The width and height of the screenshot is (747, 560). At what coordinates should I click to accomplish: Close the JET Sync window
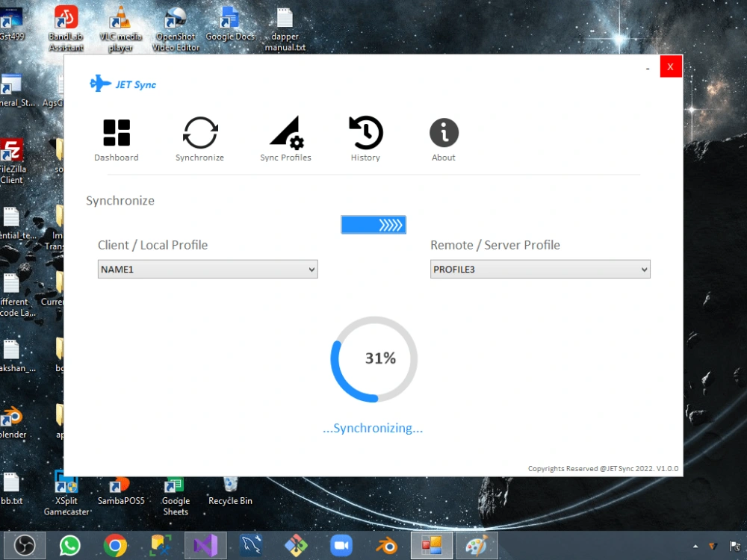click(670, 66)
